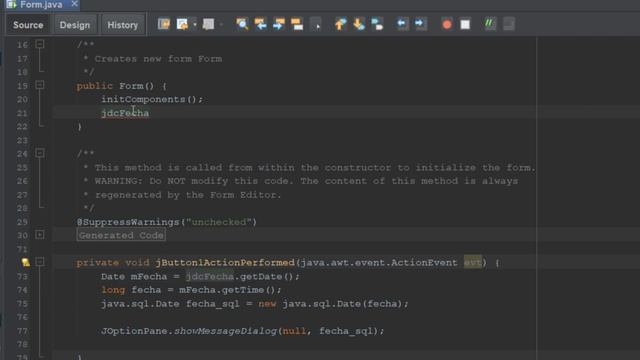Image resolution: width=640 pixels, height=360 pixels.
Task: Click on @SuppressWarnings annotation
Action: pos(128,222)
